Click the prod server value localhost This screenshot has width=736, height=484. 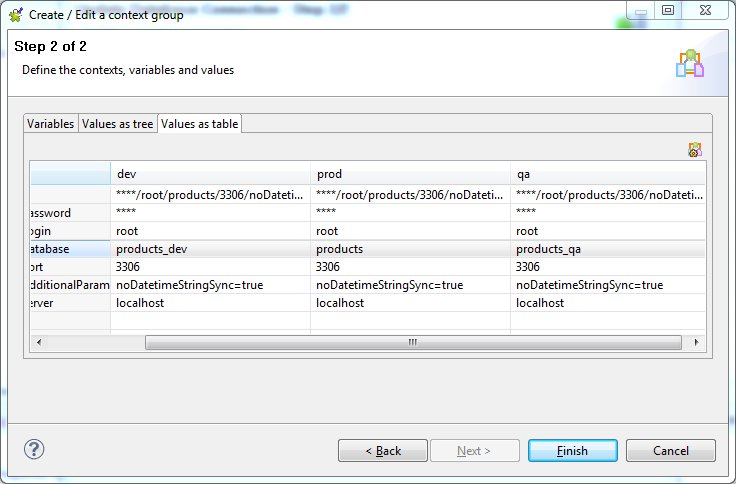(x=410, y=303)
